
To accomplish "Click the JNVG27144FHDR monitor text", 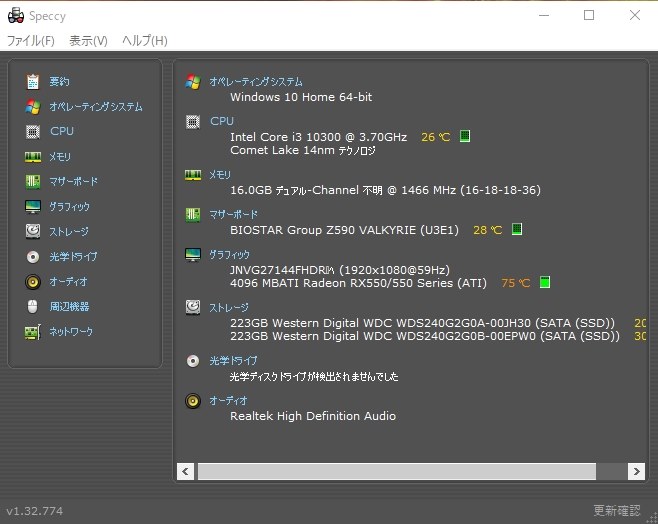I will [x=339, y=270].
